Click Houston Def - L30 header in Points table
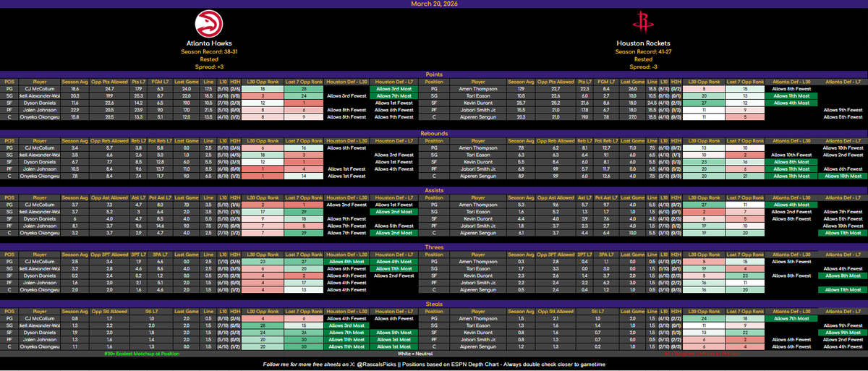The image size is (868, 371). pos(345,81)
